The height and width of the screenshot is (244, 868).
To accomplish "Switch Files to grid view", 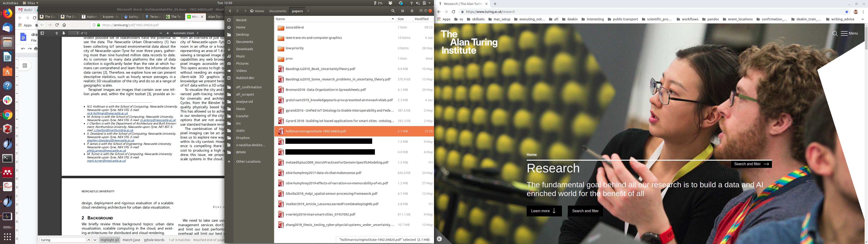I will tap(402, 11).
